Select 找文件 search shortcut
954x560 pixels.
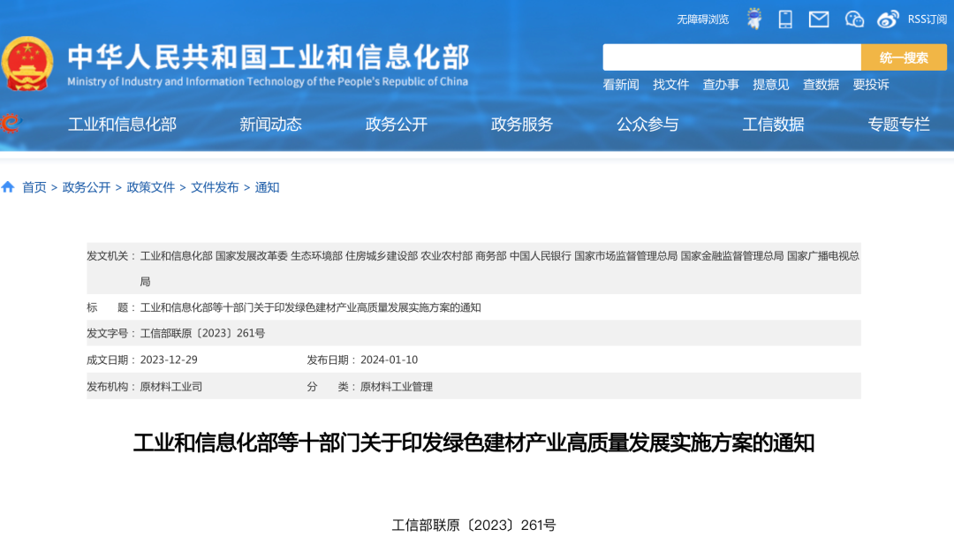coord(670,85)
